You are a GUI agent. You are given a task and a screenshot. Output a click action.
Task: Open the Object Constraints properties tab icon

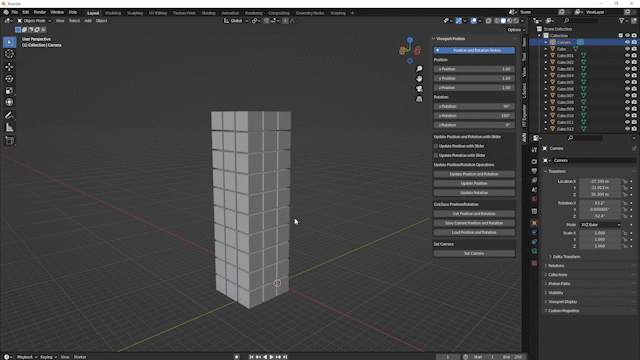coord(534,242)
